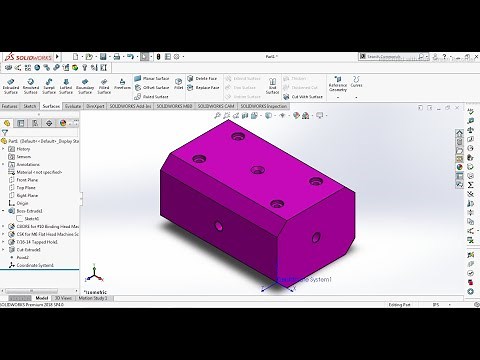Image resolution: width=480 pixels, height=360 pixels.
Task: Click the Delete Face button
Action: (202, 78)
